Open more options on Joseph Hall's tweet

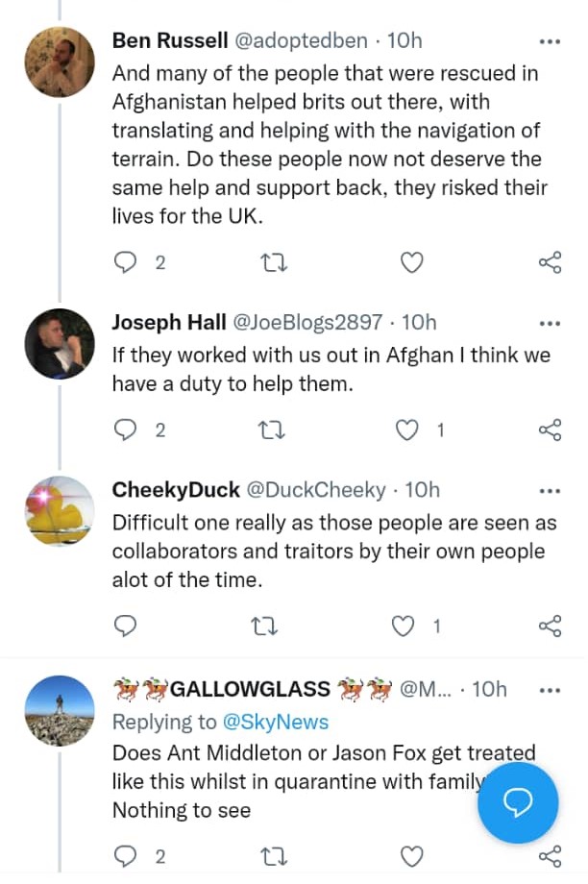pos(550,323)
